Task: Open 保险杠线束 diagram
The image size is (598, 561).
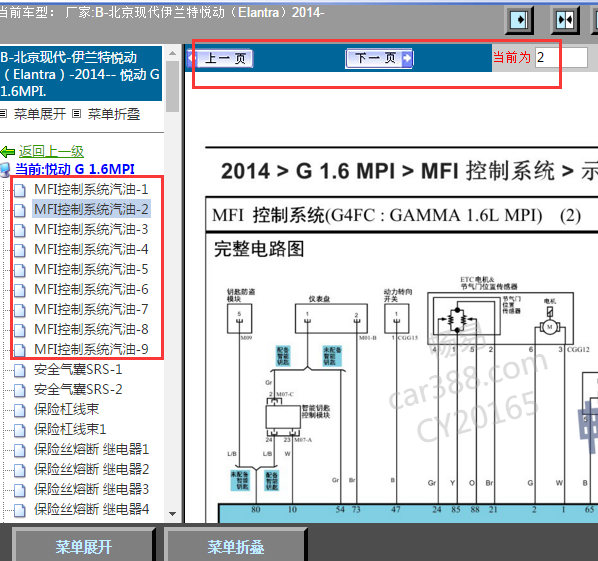Action: 66,409
